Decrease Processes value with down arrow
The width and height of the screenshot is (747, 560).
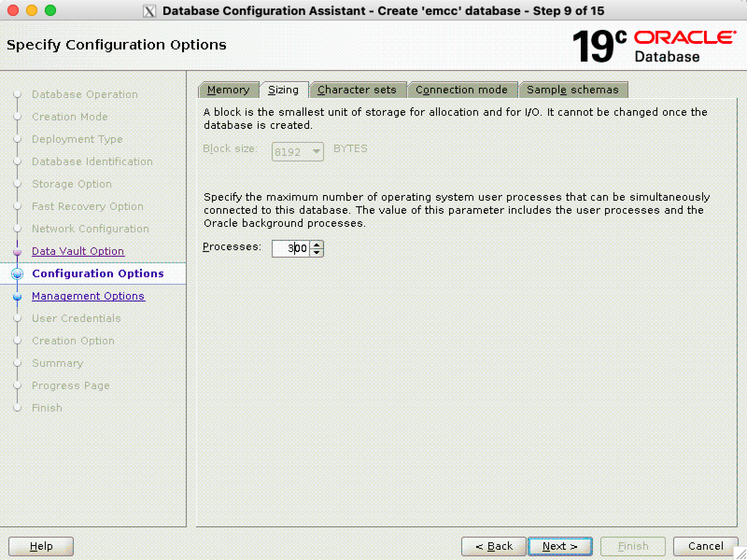pos(317,252)
